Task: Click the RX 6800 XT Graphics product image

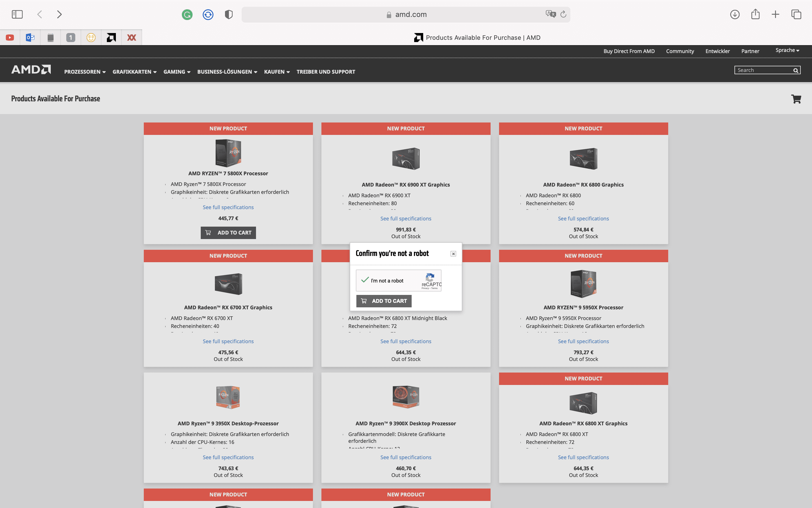Action: pos(583,403)
